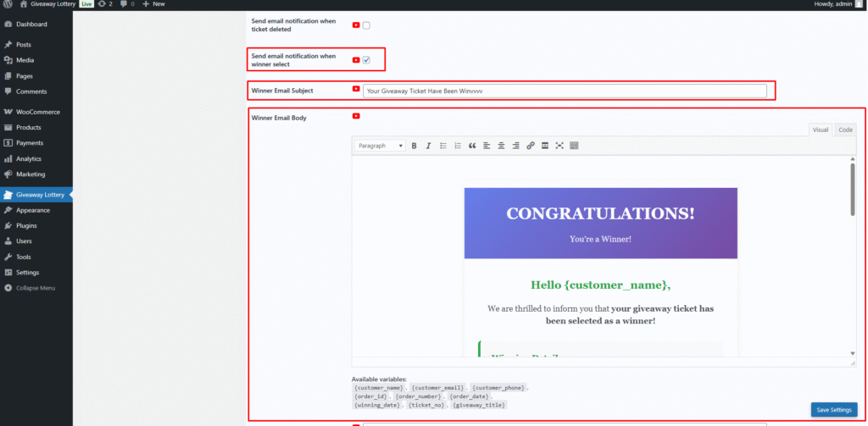The image size is (868, 426).
Task: Enable distraction-free fullscreen editor mode
Action: [559, 146]
